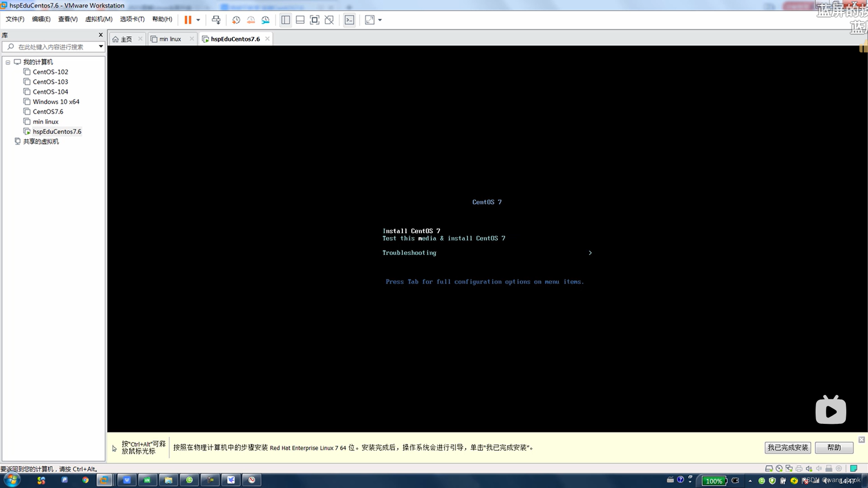Open the stretch mode dropdown arrow
The height and width of the screenshot is (488, 868).
[380, 20]
